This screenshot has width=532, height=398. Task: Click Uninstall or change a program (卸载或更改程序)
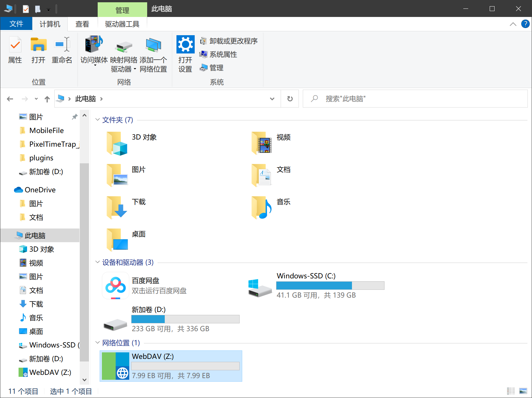(229, 41)
